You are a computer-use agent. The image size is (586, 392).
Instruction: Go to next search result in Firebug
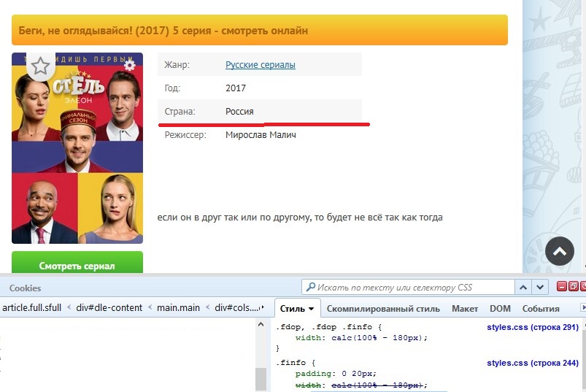539,288
